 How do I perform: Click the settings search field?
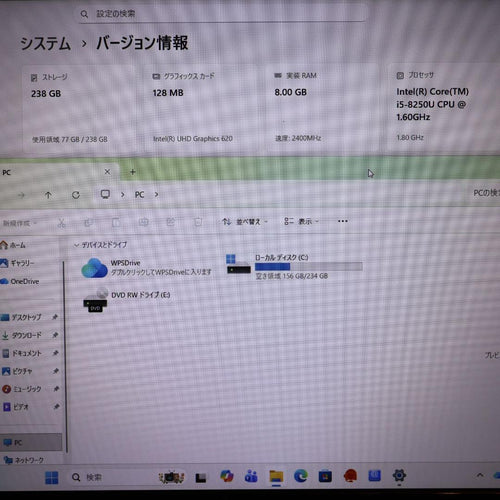pos(223,14)
